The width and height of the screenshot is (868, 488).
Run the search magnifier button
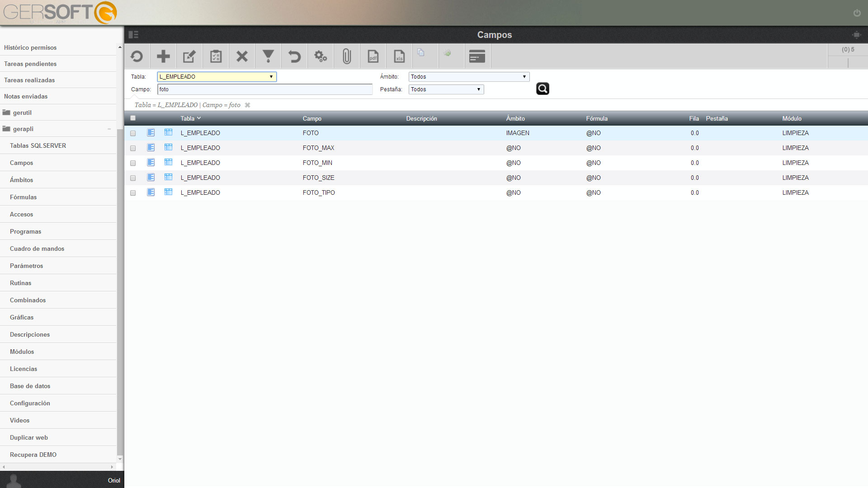click(x=542, y=89)
